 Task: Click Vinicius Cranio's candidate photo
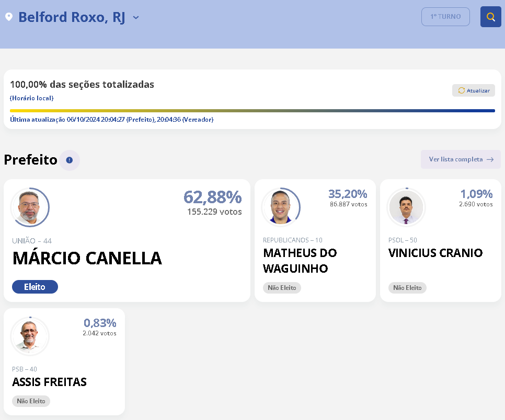pos(406,207)
